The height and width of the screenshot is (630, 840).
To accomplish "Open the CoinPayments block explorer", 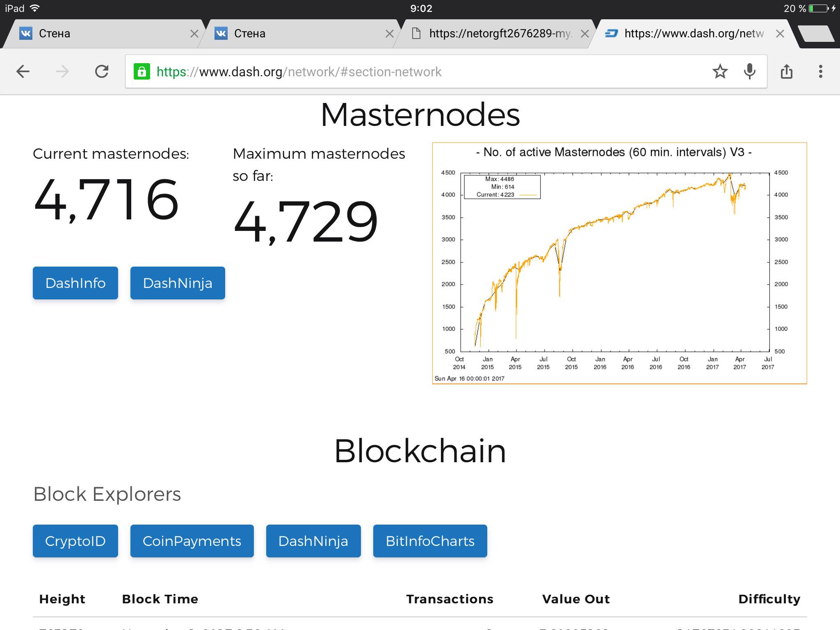I will click(192, 541).
